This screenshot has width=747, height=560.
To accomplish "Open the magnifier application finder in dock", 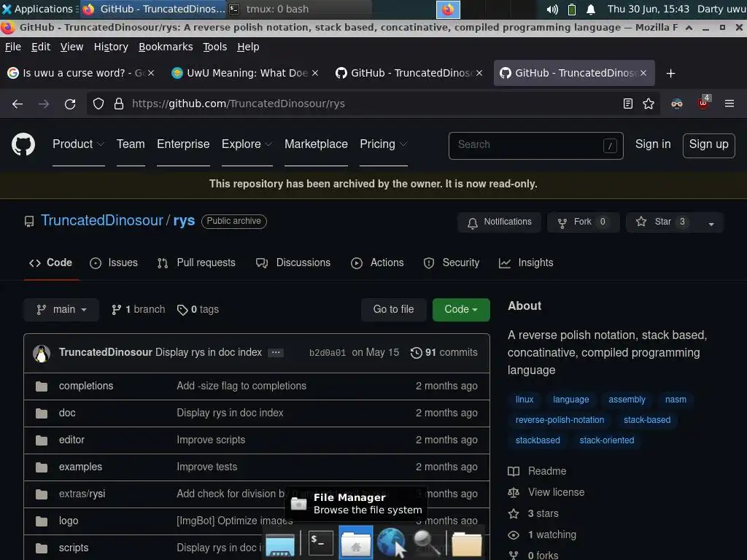I will tap(425, 542).
